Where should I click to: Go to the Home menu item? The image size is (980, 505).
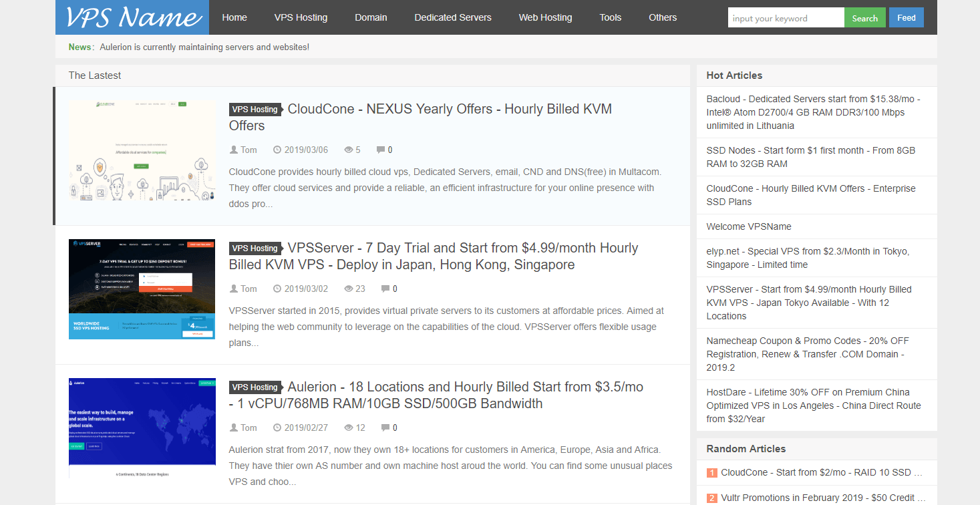pos(234,17)
